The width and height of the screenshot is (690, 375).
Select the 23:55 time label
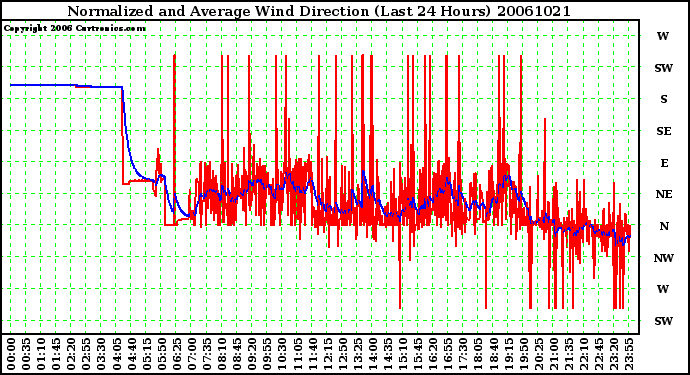coord(628,354)
